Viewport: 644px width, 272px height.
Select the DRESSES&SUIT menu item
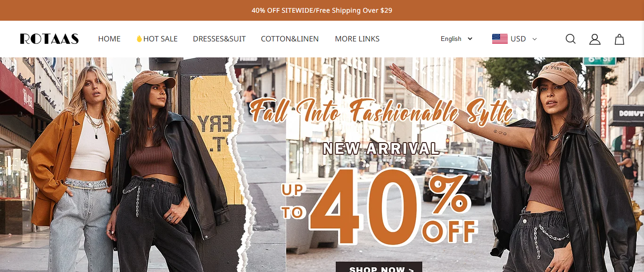pos(219,39)
